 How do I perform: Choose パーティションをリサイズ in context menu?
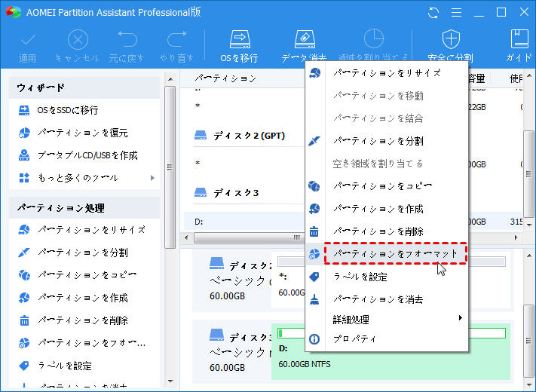pyautogui.click(x=387, y=73)
